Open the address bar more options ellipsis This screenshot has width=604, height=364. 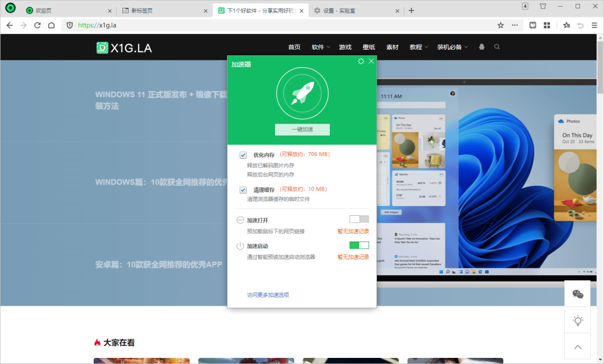pos(515,25)
